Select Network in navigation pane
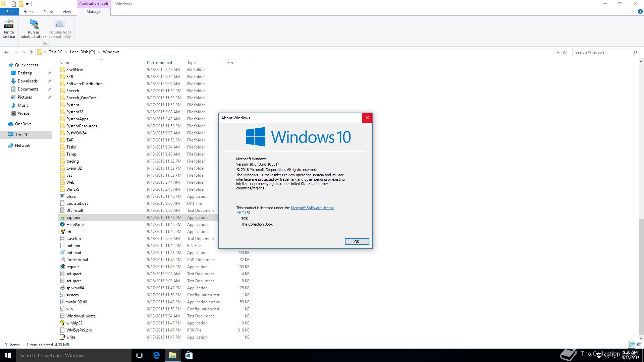 pos(22,145)
